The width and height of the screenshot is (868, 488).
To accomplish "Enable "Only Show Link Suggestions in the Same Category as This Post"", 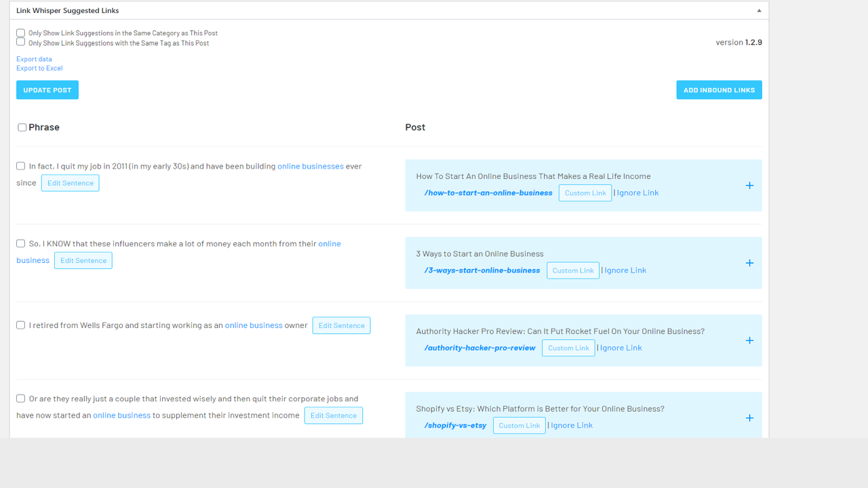I will coord(20,33).
